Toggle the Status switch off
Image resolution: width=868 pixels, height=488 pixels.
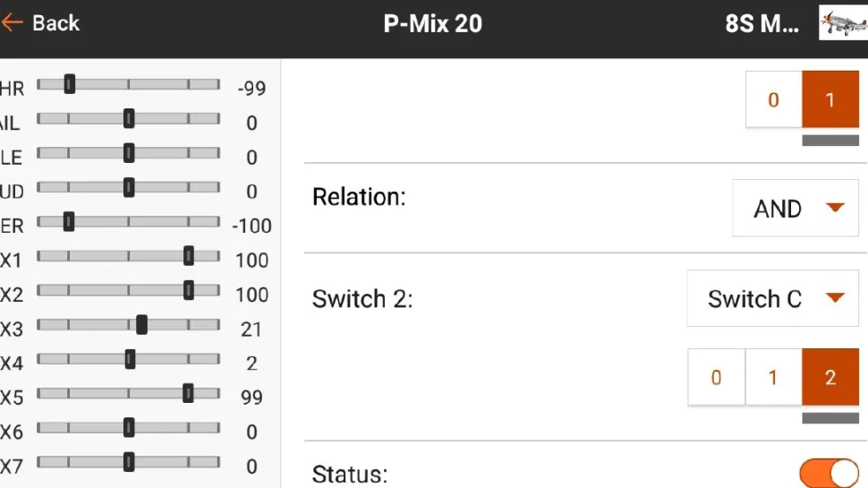829,474
